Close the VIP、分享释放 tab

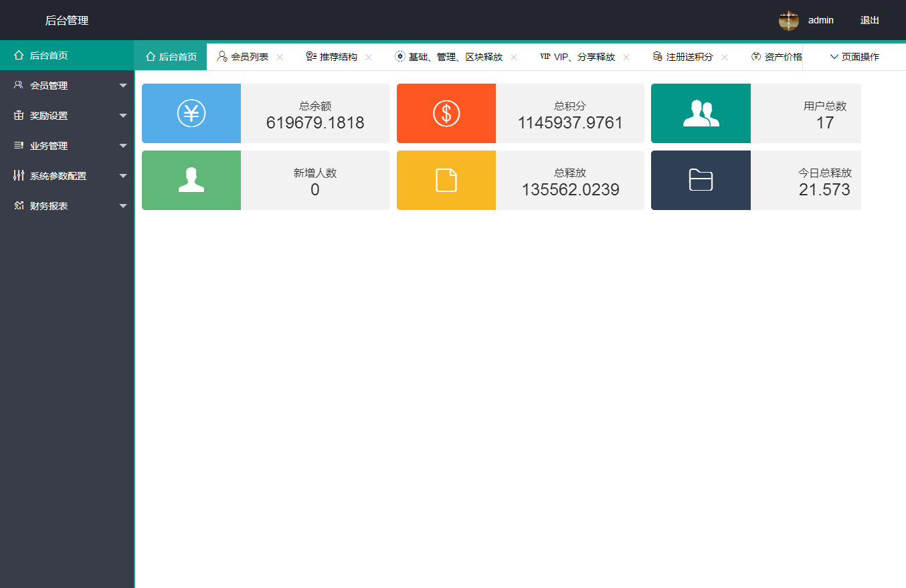point(626,58)
